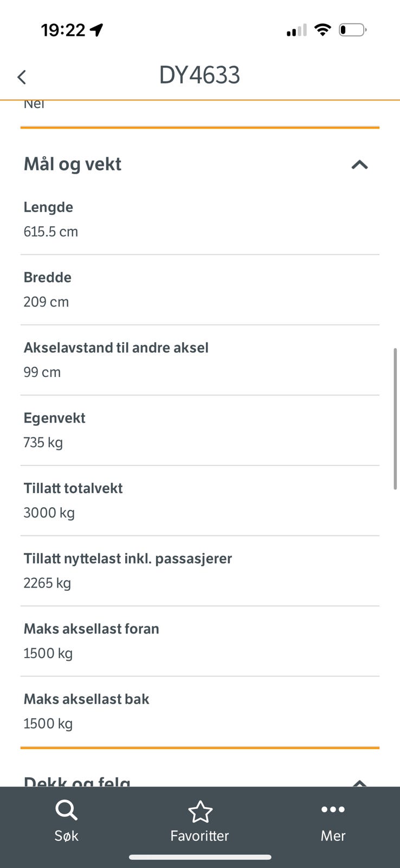Open the Mer three-dots icon
Viewport: 400px width, 868px height.
[333, 809]
